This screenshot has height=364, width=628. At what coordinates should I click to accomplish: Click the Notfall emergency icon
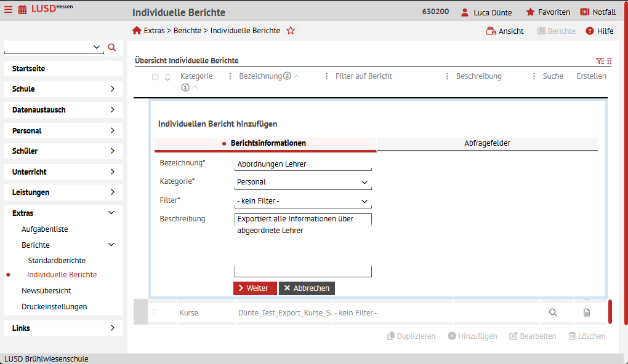point(585,12)
